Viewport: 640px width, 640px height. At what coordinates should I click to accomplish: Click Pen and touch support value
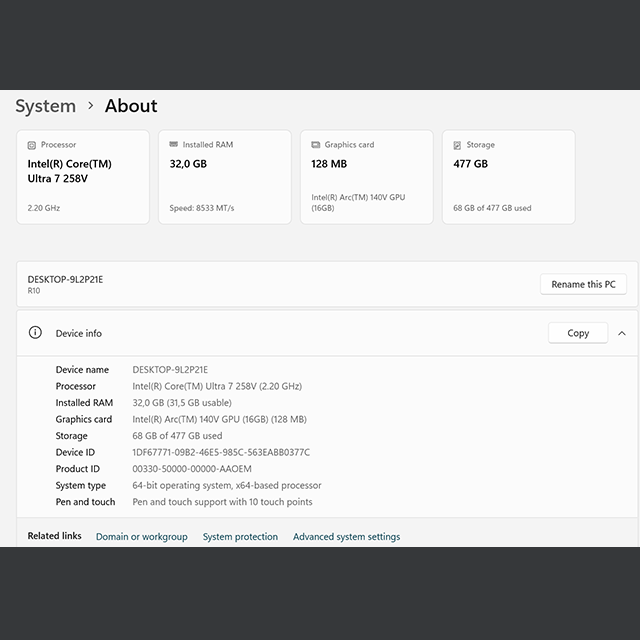tap(222, 502)
